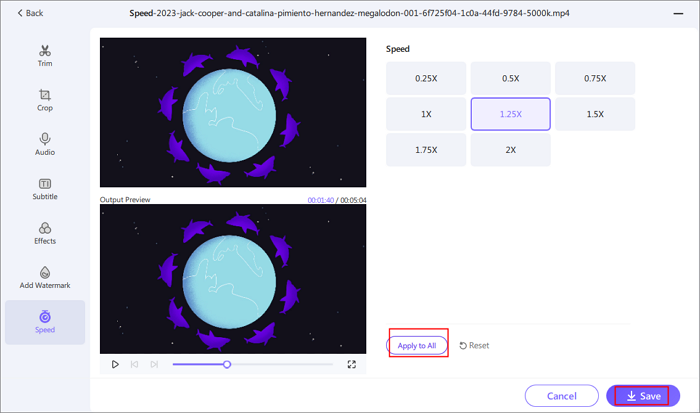Open the Trim tool in sidebar
The height and width of the screenshot is (413, 700).
tap(45, 56)
